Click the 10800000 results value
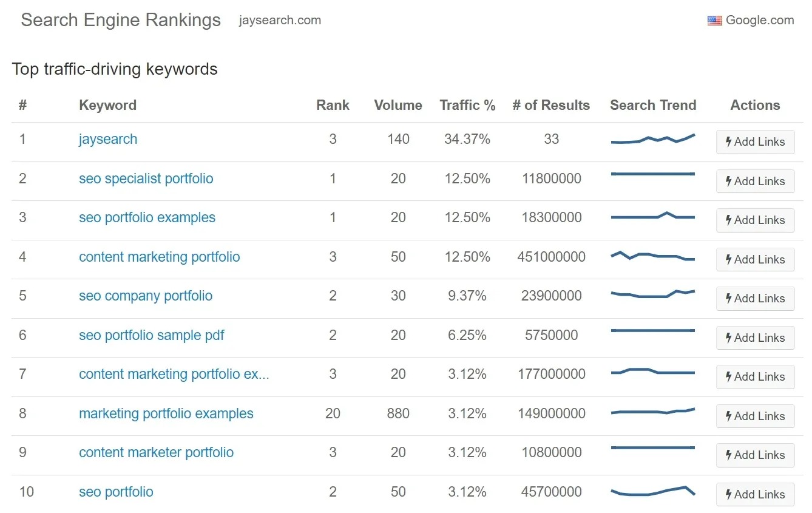812x513 pixels. click(551, 452)
